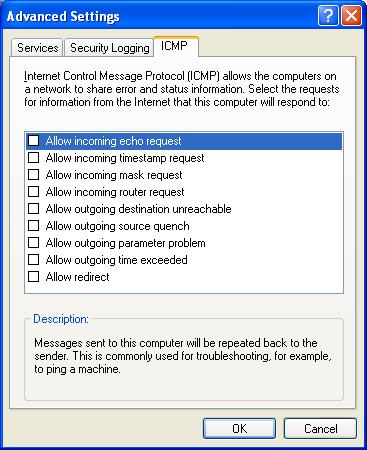Highlight the 'Allow incoming mask request' label text

point(114,175)
